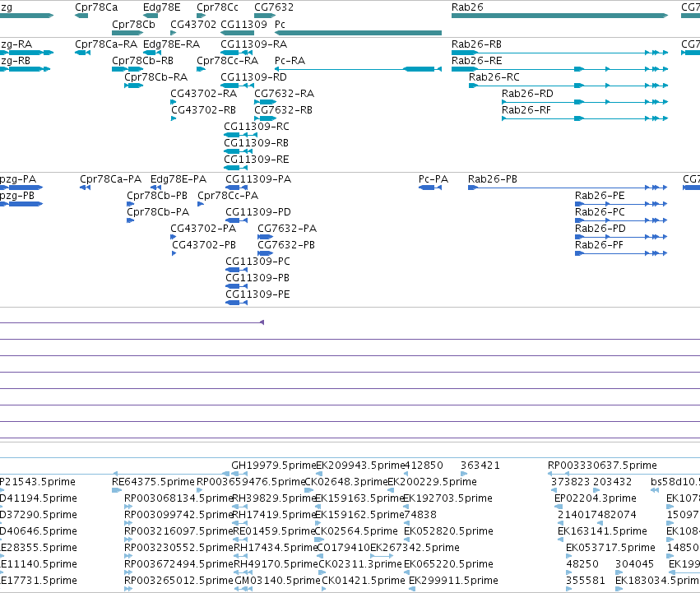Image resolution: width=700 pixels, height=593 pixels.
Task: Select the CG11309-RC transcript label
Action: point(257,127)
